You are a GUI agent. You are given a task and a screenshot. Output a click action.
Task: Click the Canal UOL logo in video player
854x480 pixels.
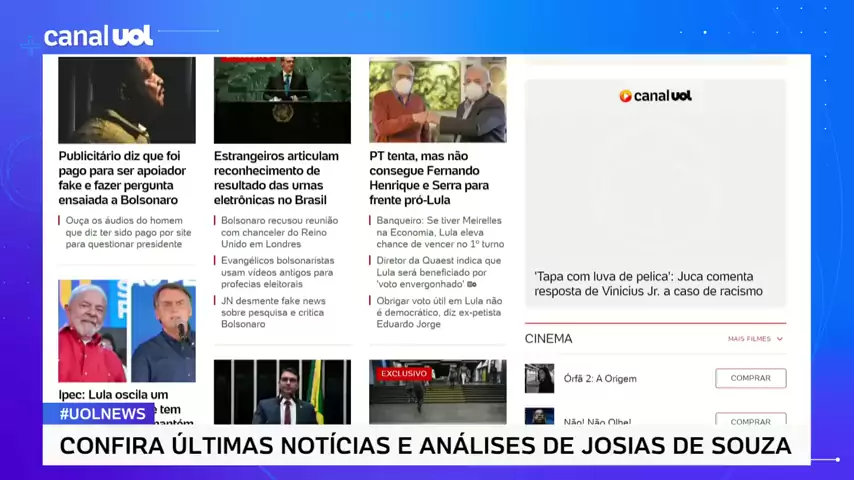tap(655, 96)
